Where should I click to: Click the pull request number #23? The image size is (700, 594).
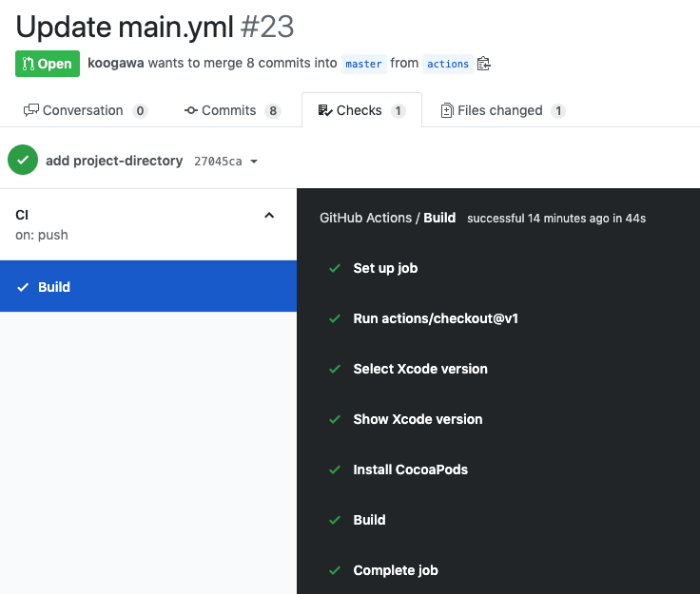[267, 27]
